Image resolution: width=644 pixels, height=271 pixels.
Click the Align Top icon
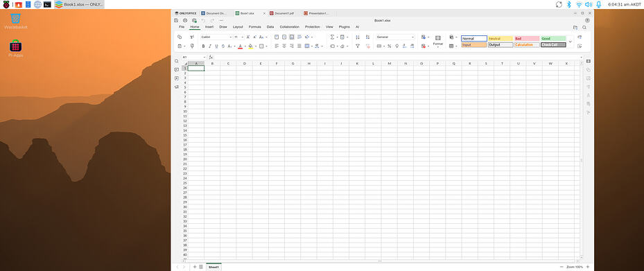[277, 37]
